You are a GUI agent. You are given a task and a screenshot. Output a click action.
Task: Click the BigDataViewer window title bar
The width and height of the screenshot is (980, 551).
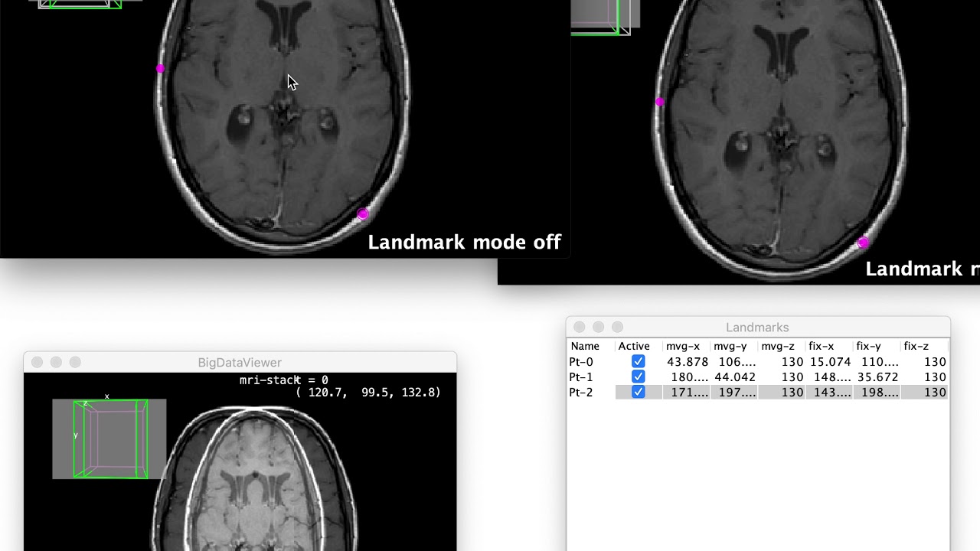click(x=240, y=362)
